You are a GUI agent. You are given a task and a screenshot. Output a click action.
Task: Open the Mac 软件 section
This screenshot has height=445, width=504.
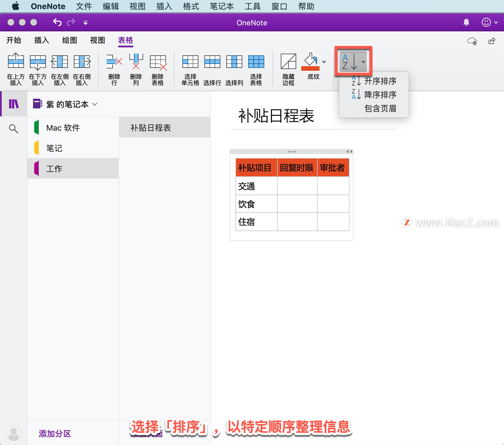coord(73,128)
